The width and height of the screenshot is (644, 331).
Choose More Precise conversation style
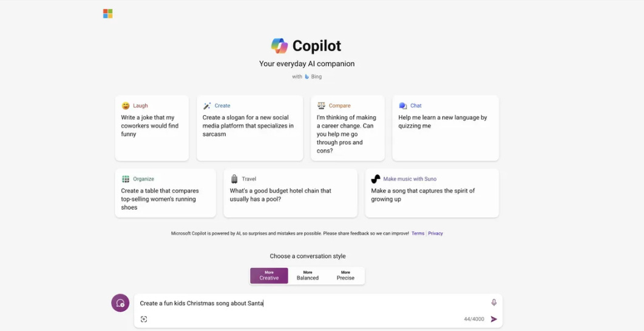pyautogui.click(x=345, y=276)
